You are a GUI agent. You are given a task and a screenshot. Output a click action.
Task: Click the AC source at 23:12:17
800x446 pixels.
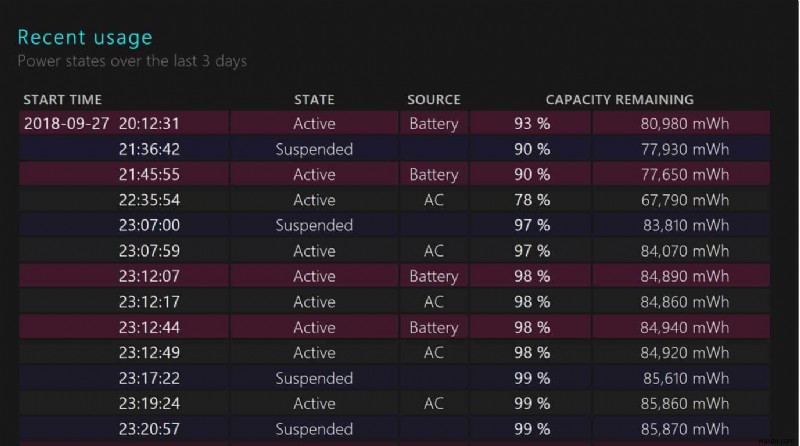click(x=433, y=301)
